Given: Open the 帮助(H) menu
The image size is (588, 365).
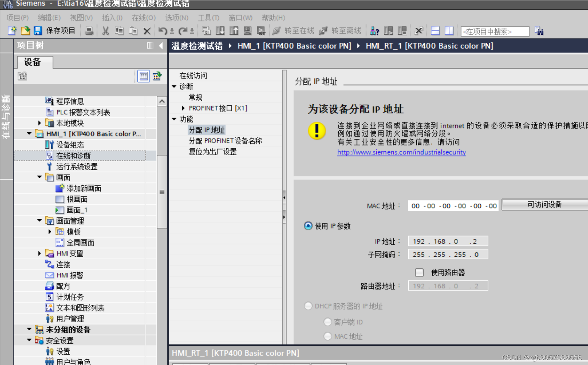Looking at the screenshot, I should pos(273,18).
